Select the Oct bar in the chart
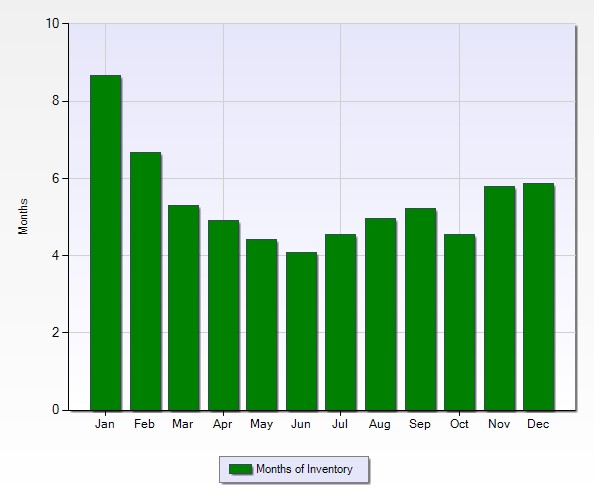 (x=459, y=322)
